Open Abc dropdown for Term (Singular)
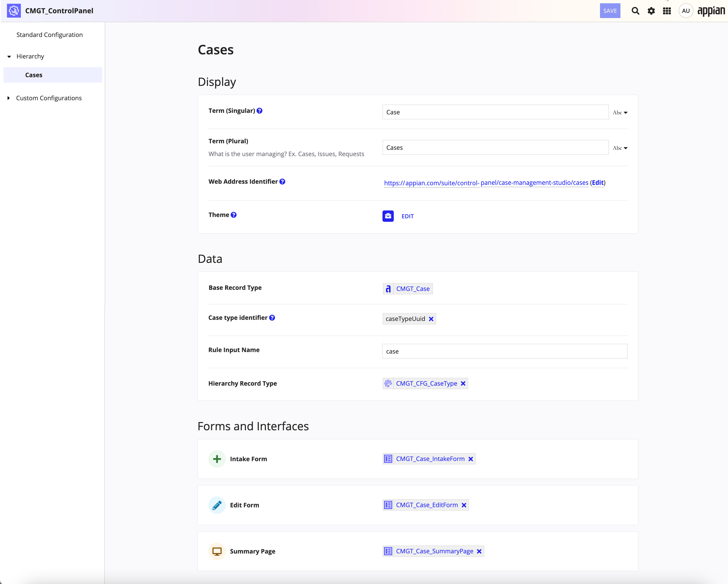 (x=620, y=112)
